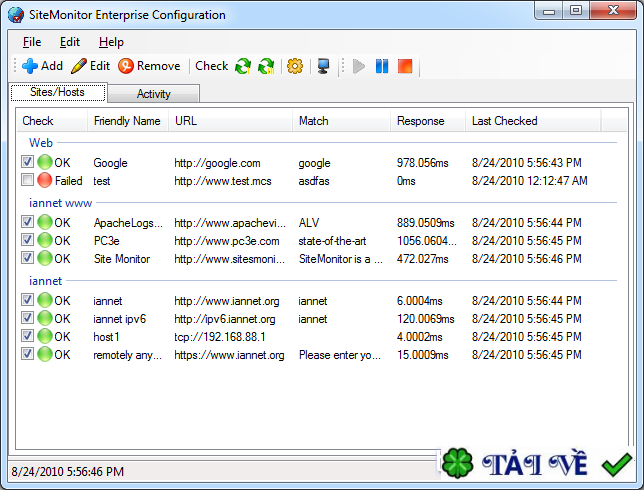This screenshot has height=490, width=644.
Task: Toggle the PC3e checkbox
Action: tap(28, 240)
